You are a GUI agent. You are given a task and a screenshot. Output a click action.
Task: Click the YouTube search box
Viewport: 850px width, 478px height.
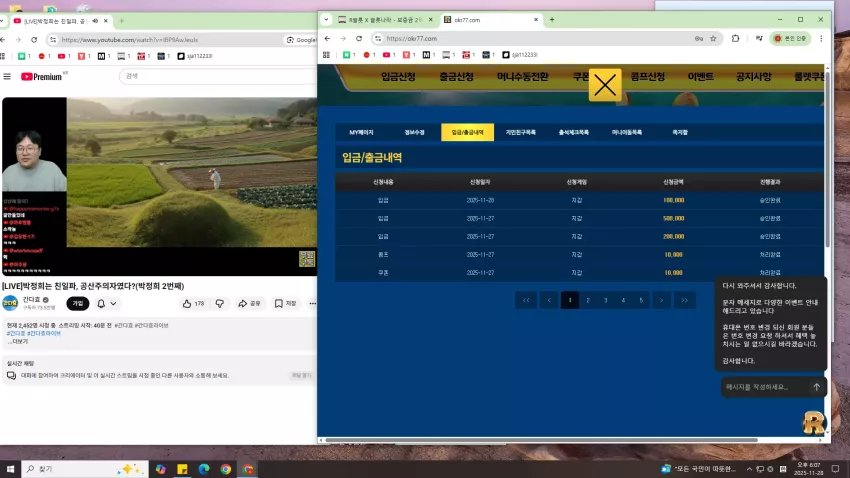click(x=217, y=76)
